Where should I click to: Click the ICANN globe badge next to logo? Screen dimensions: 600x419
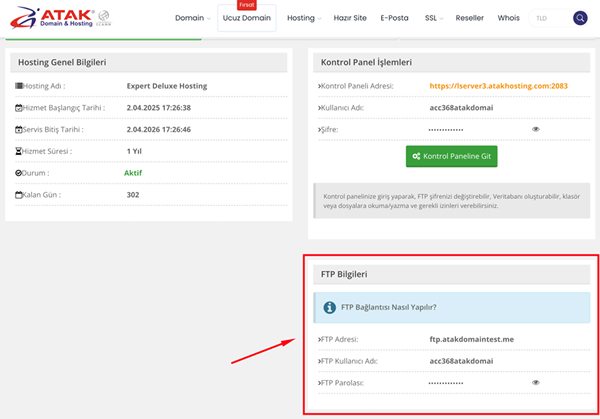point(103,18)
